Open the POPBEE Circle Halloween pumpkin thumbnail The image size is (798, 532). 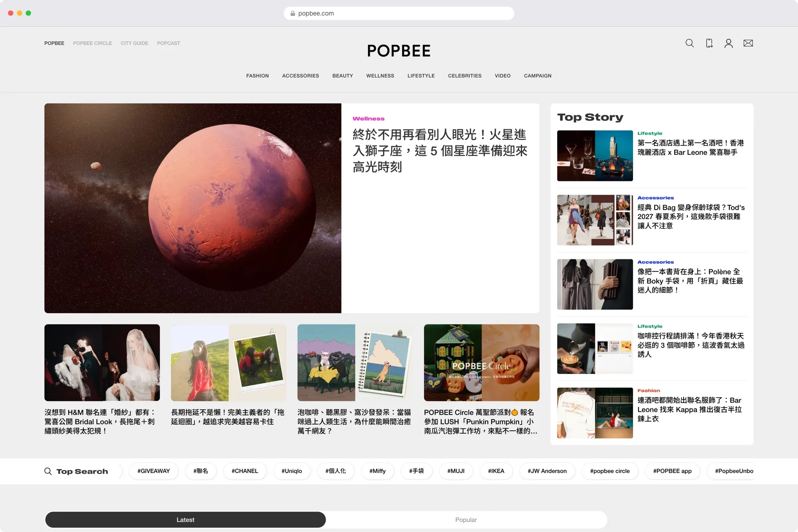pos(481,363)
